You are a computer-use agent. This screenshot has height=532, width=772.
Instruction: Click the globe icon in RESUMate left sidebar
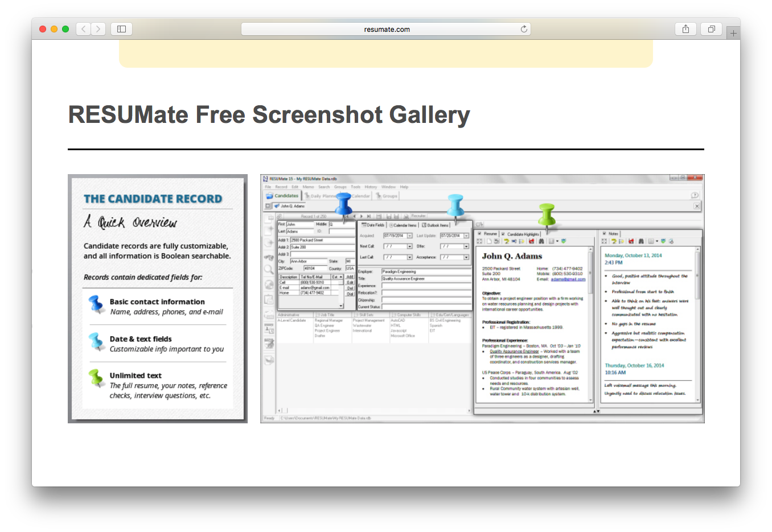click(x=269, y=284)
